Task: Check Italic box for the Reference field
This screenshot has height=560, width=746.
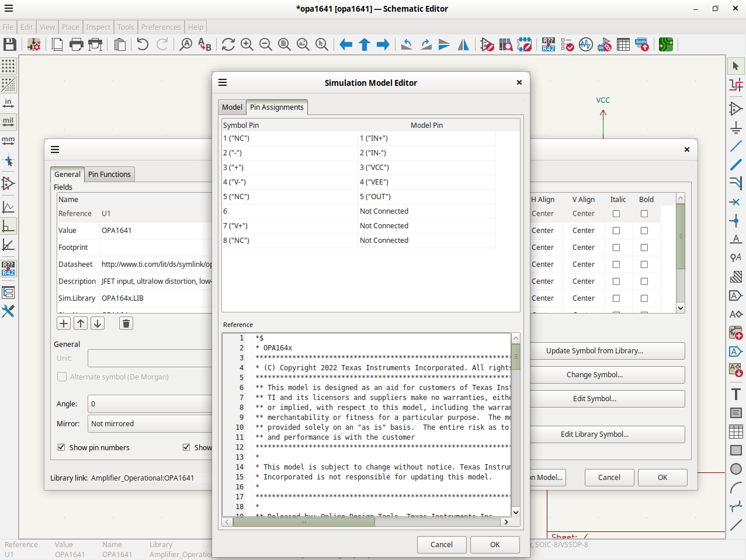Action: 616,214
